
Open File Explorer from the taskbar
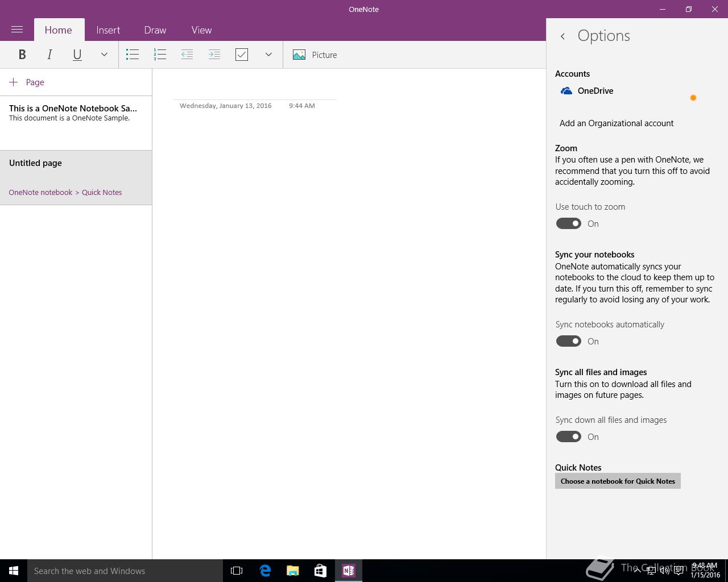(x=293, y=571)
